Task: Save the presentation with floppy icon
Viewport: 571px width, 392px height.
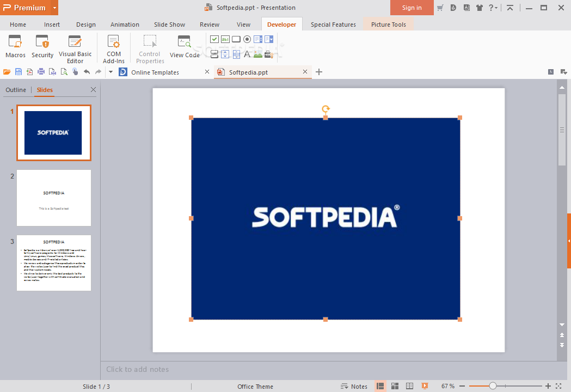Action: pyautogui.click(x=18, y=72)
